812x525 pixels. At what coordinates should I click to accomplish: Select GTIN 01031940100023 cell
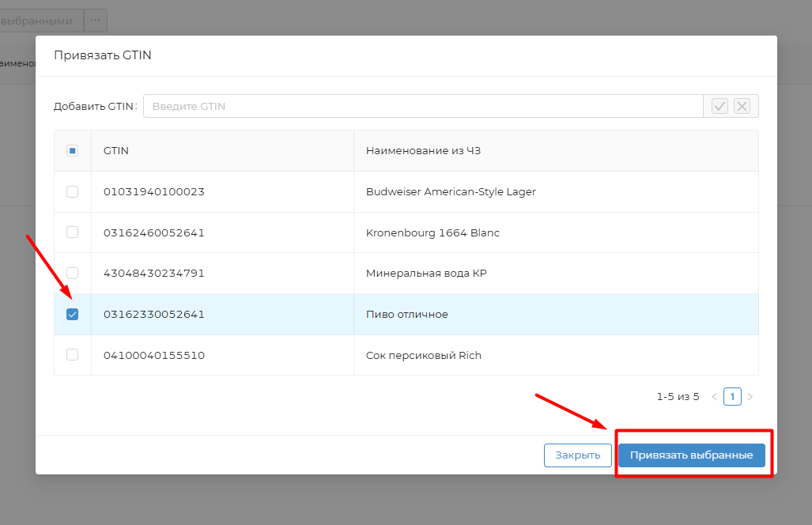(x=154, y=192)
